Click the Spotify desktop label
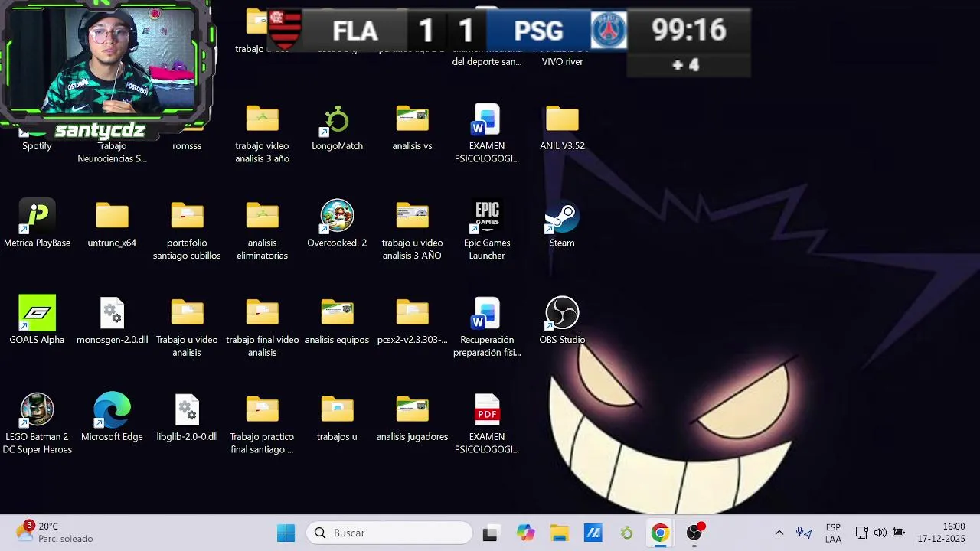The height and width of the screenshot is (551, 980). [x=37, y=146]
